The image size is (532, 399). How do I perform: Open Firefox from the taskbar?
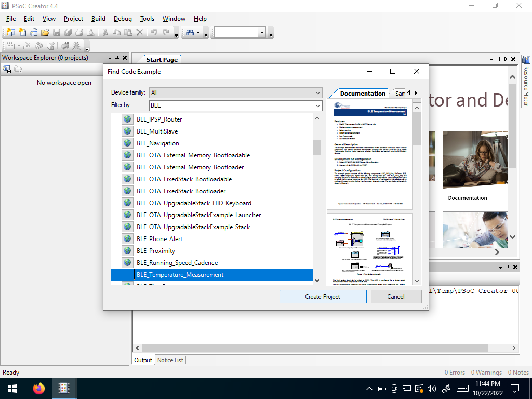tap(39, 388)
